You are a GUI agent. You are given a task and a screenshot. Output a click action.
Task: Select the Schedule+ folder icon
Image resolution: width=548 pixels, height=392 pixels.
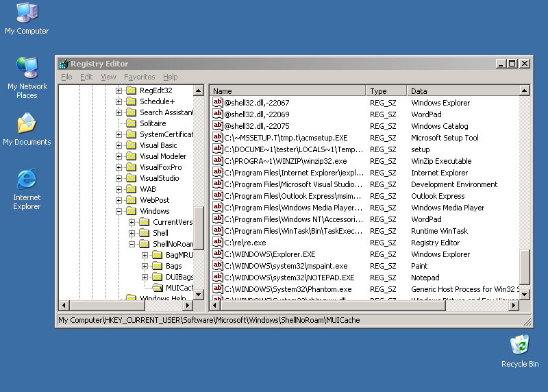pyautogui.click(x=131, y=101)
